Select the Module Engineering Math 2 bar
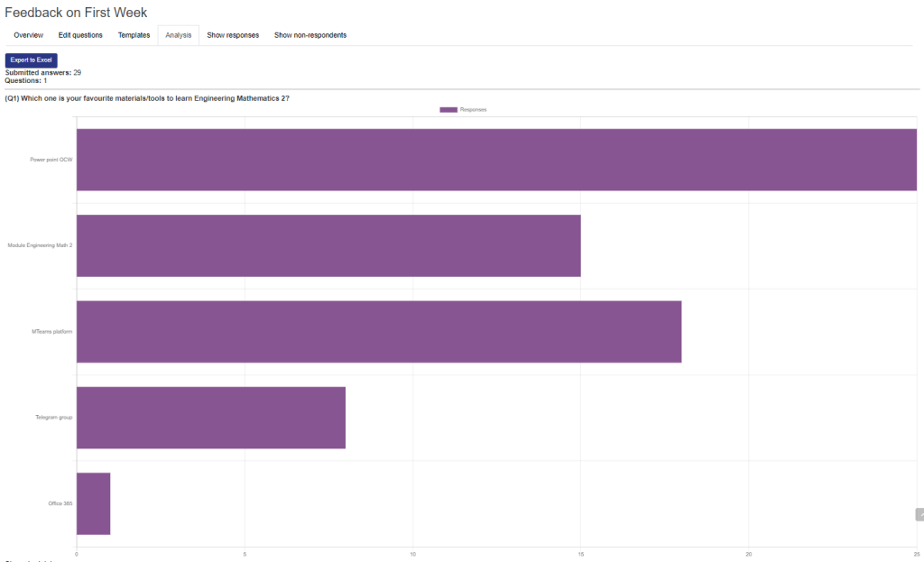The width and height of the screenshot is (924, 562). pos(328,245)
